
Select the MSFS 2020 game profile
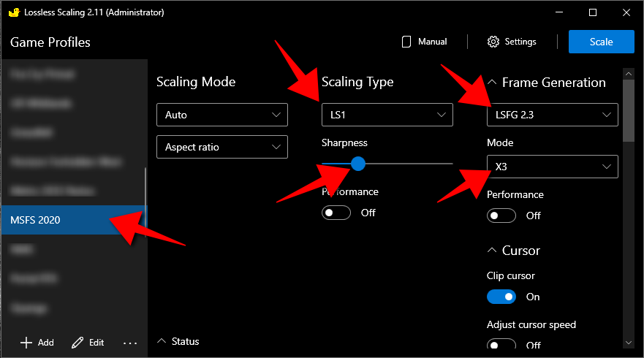pos(73,220)
